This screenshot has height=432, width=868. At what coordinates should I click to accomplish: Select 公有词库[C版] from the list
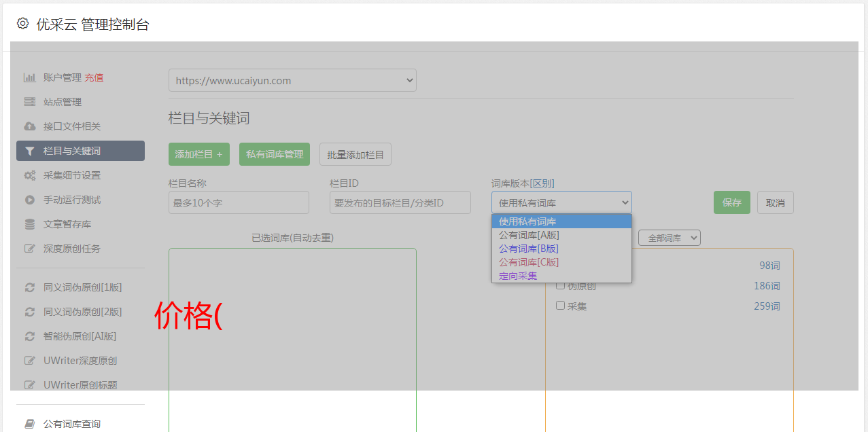(529, 262)
